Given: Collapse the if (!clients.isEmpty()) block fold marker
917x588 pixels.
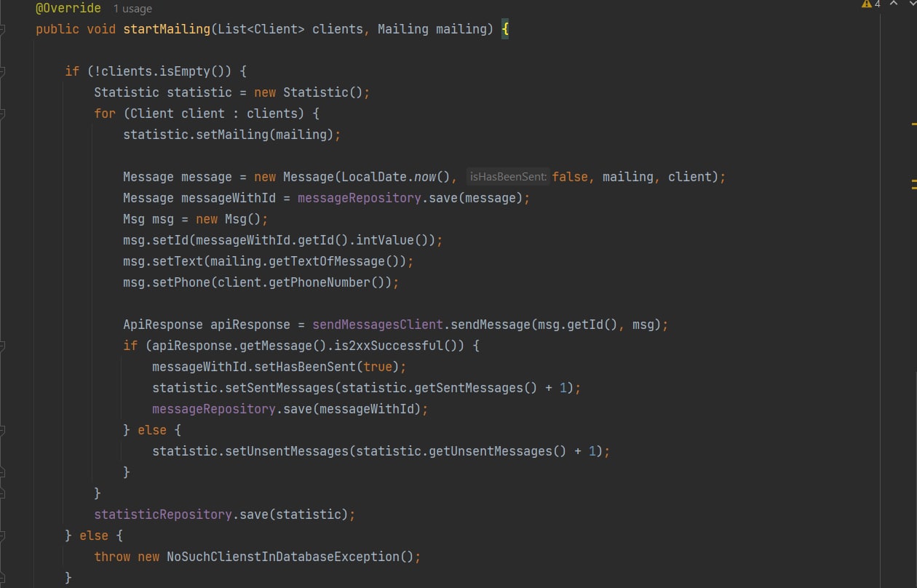Looking at the screenshot, I should pyautogui.click(x=2, y=71).
